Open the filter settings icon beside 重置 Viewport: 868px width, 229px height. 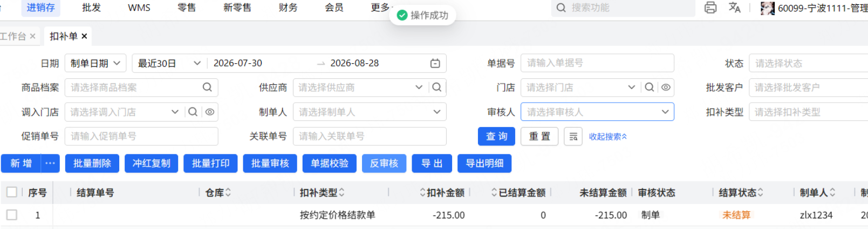coord(573,137)
